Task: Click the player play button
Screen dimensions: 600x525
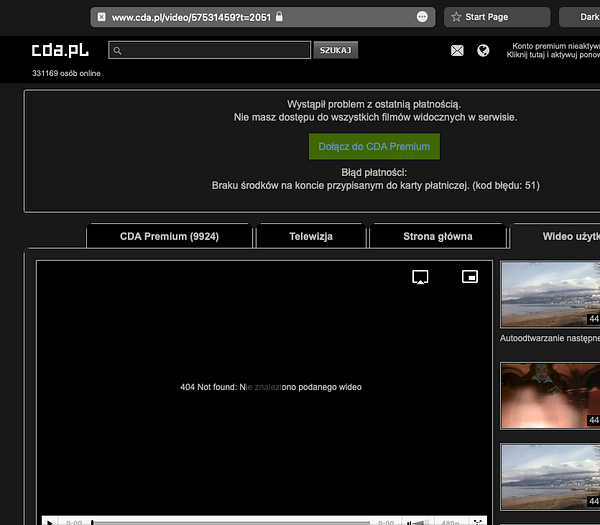Action: pyautogui.click(x=50, y=522)
